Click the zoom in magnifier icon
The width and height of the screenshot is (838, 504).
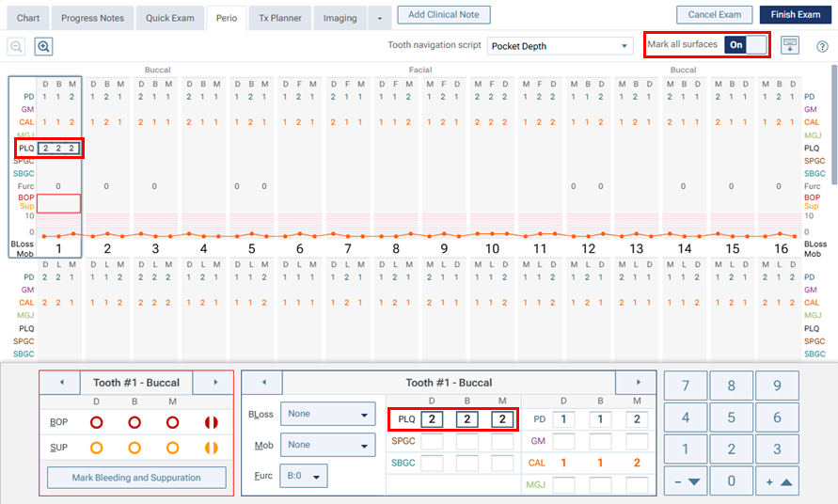click(x=43, y=46)
